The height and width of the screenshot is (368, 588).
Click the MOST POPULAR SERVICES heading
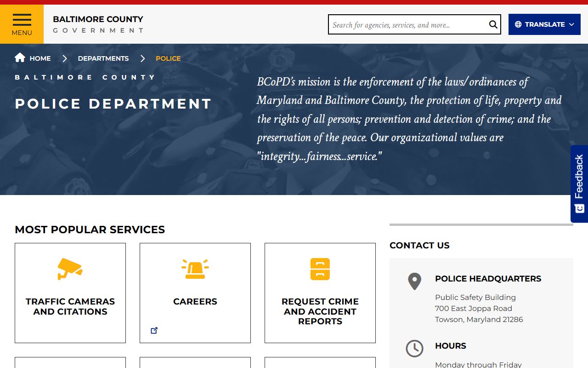click(90, 230)
